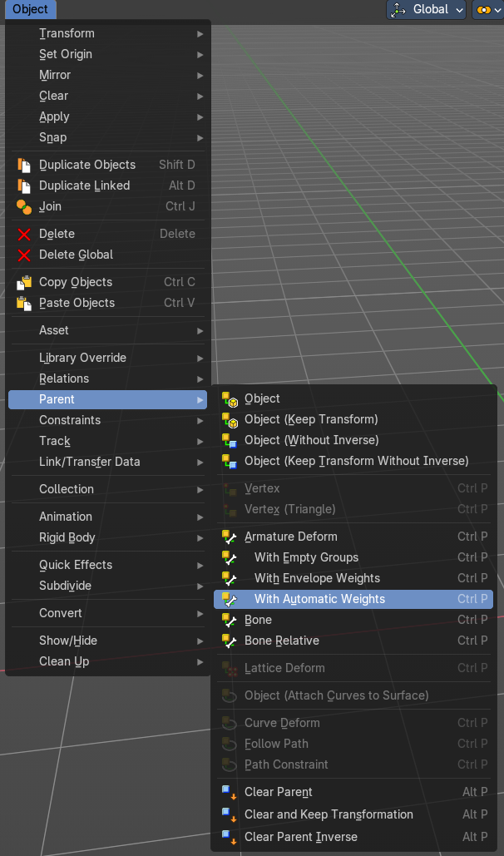Expand the Mirror submenu

(107, 75)
